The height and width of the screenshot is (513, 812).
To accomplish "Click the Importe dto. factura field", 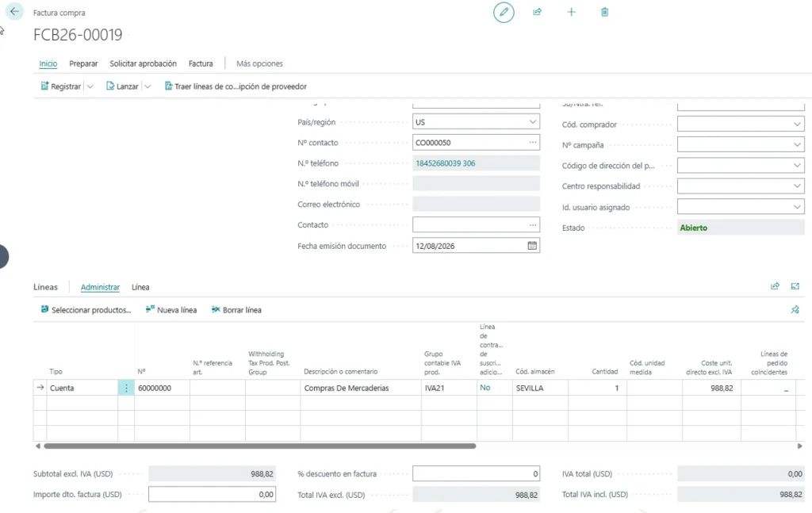I will point(212,494).
